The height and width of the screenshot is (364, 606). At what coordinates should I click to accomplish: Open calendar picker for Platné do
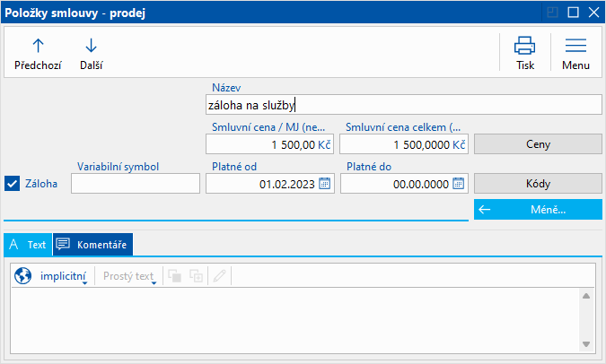pos(459,183)
